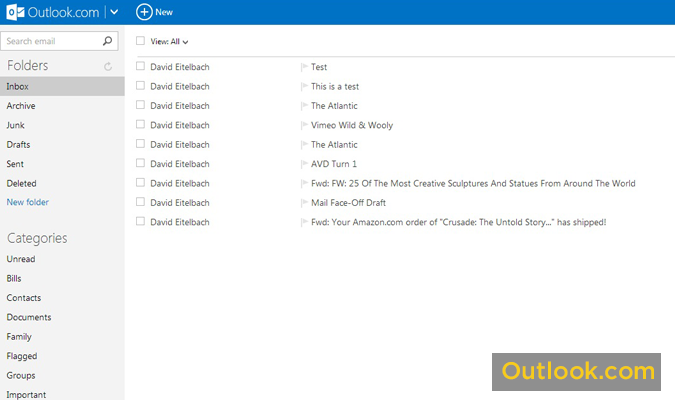This screenshot has height=400, width=675.
Task: Filter by the Contacts category
Action: click(x=24, y=298)
